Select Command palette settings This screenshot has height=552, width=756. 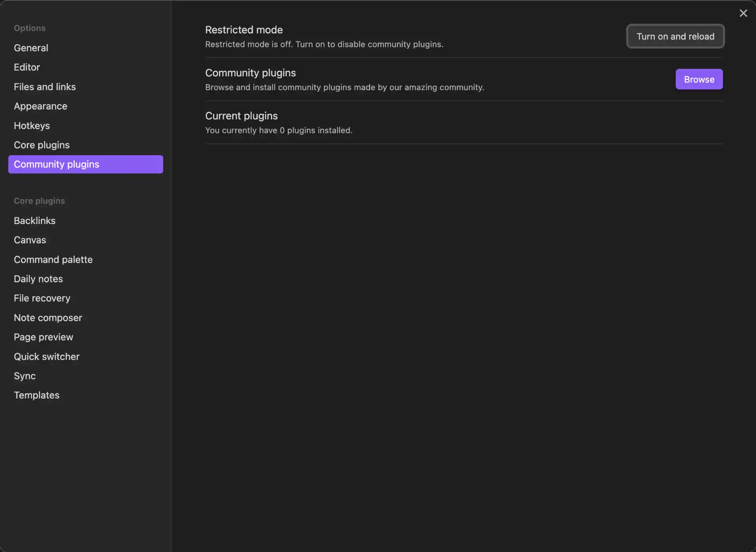point(53,259)
